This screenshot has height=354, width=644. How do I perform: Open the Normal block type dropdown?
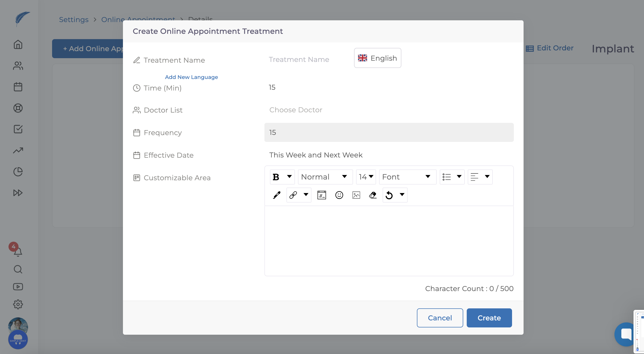[325, 177]
